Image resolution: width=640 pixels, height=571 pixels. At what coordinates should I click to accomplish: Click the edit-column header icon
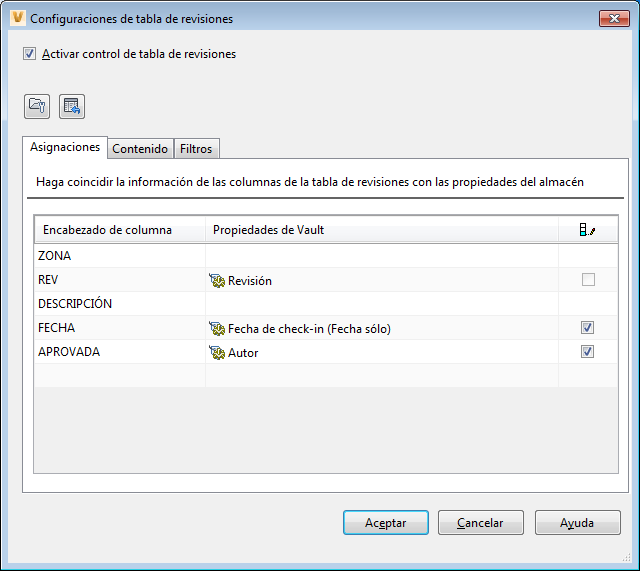587,230
